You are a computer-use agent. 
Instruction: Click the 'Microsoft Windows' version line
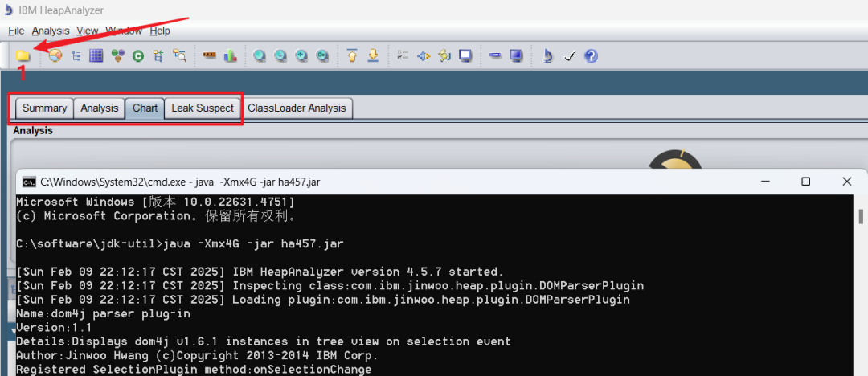point(156,202)
